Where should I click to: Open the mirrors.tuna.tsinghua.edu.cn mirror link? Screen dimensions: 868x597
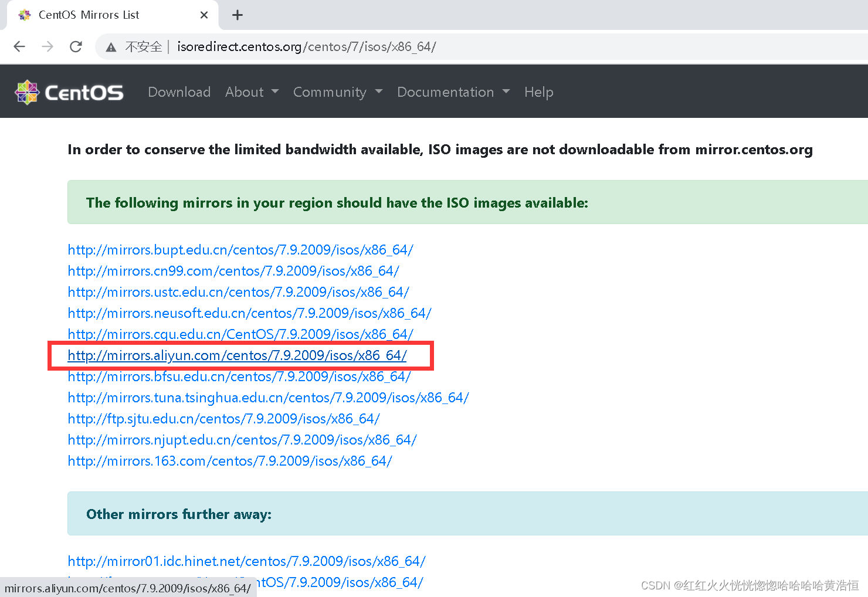click(269, 398)
